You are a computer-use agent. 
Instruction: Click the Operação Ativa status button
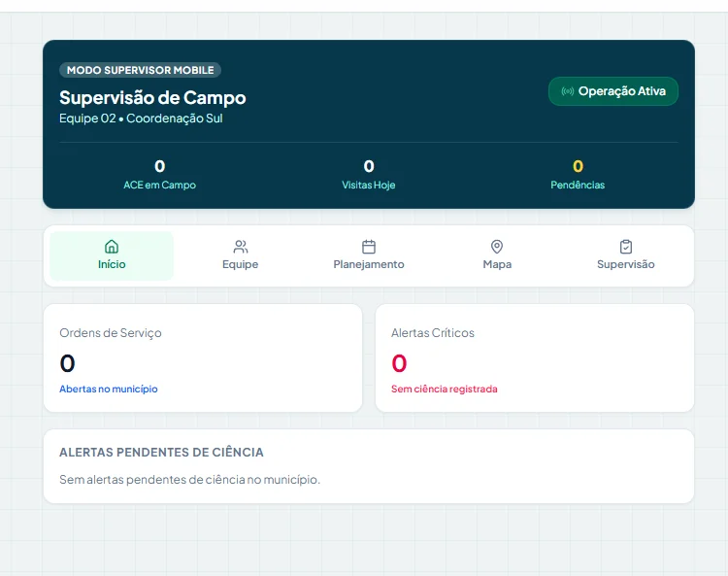[x=612, y=91]
